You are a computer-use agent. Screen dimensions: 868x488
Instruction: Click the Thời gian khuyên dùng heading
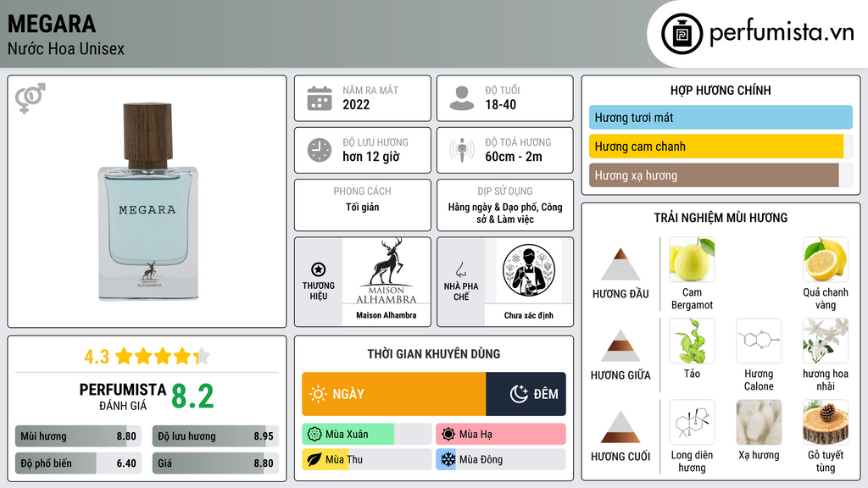point(434,353)
